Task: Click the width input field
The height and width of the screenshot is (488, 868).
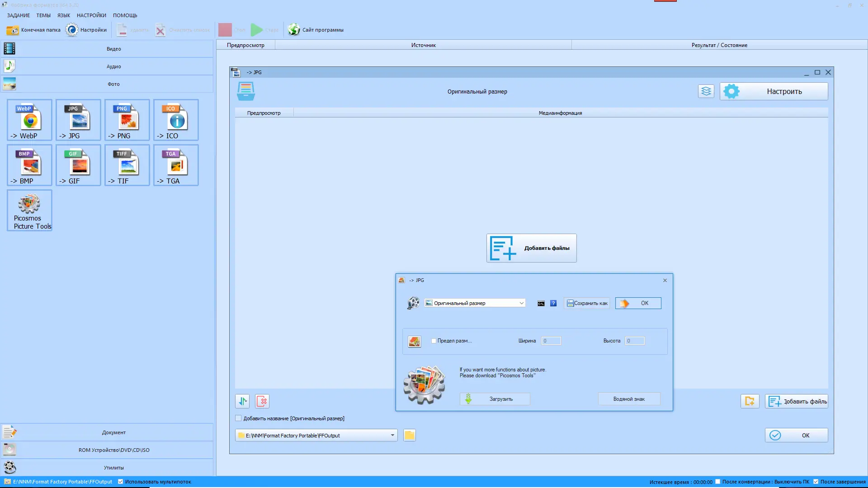Action: click(551, 341)
